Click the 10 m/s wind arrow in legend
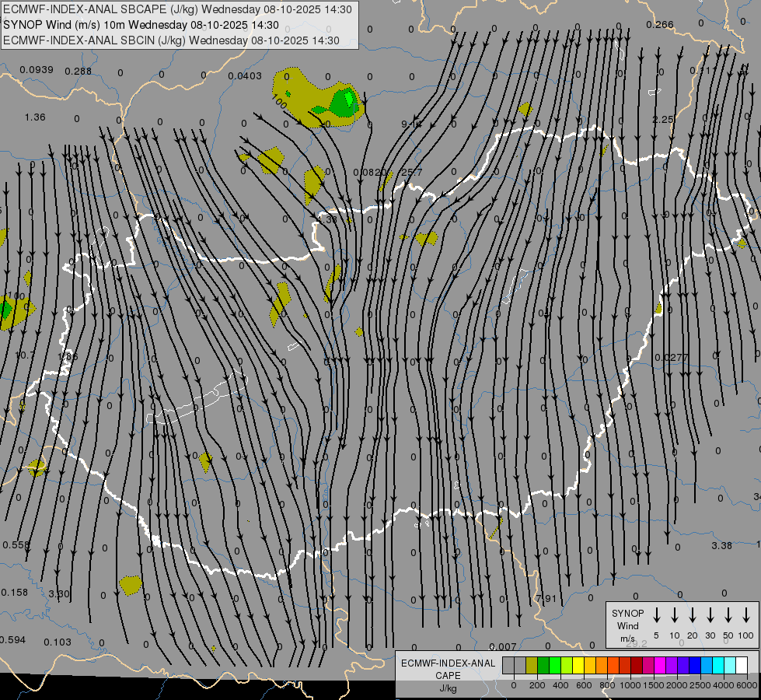This screenshot has width=761, height=700. click(x=675, y=615)
